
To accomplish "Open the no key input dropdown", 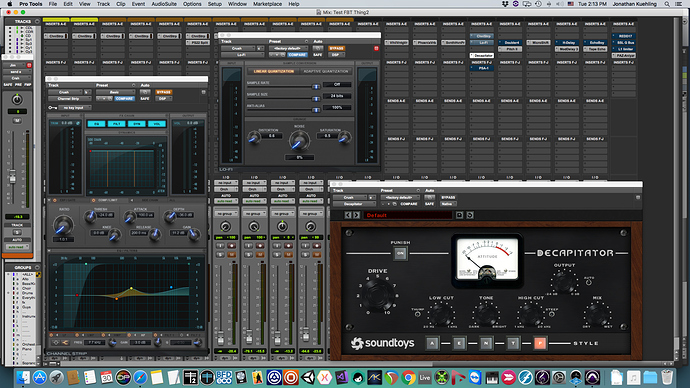I will click(x=75, y=108).
